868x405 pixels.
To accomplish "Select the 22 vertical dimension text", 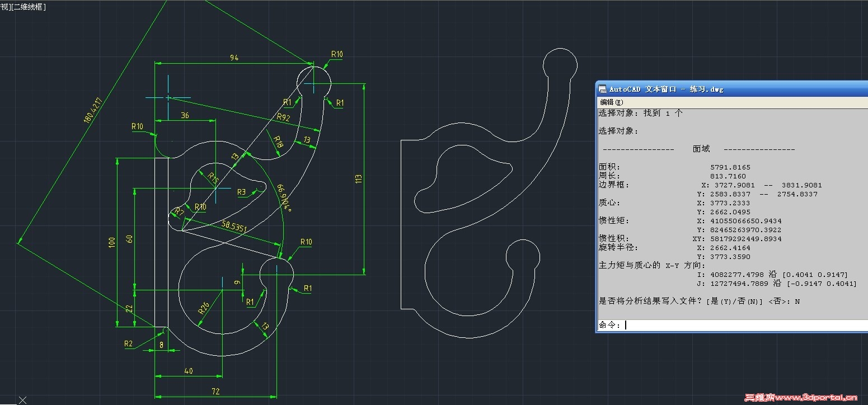I will (x=129, y=309).
